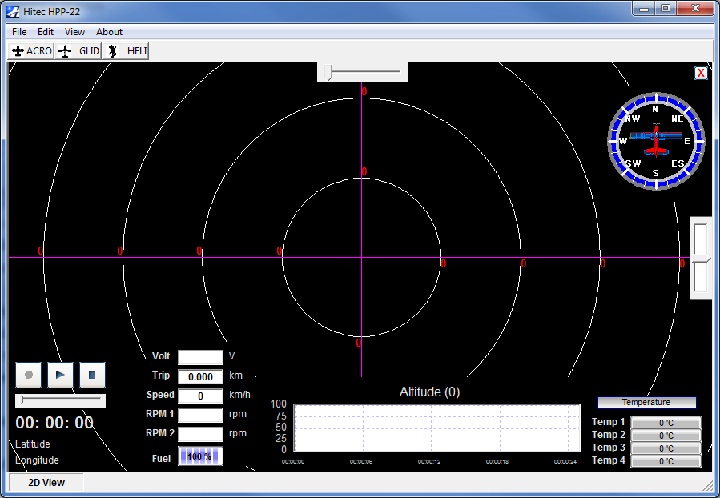Click the Temp 1 reading bar

tap(666, 422)
